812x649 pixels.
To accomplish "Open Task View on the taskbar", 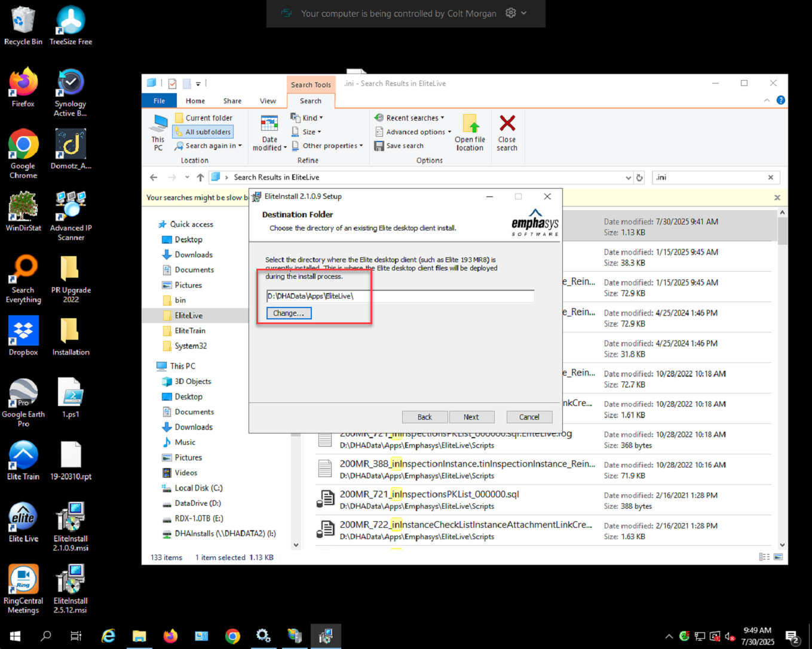I will (76, 636).
